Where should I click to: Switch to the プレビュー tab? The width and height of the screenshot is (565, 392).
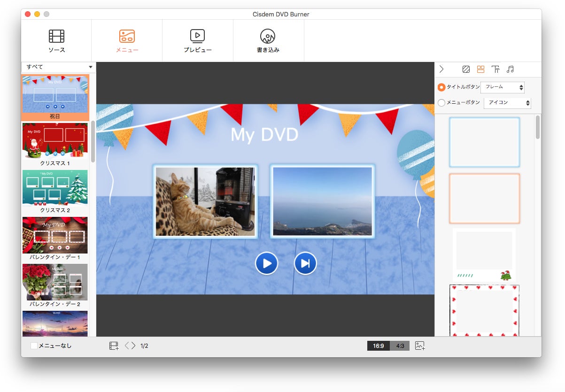197,41
